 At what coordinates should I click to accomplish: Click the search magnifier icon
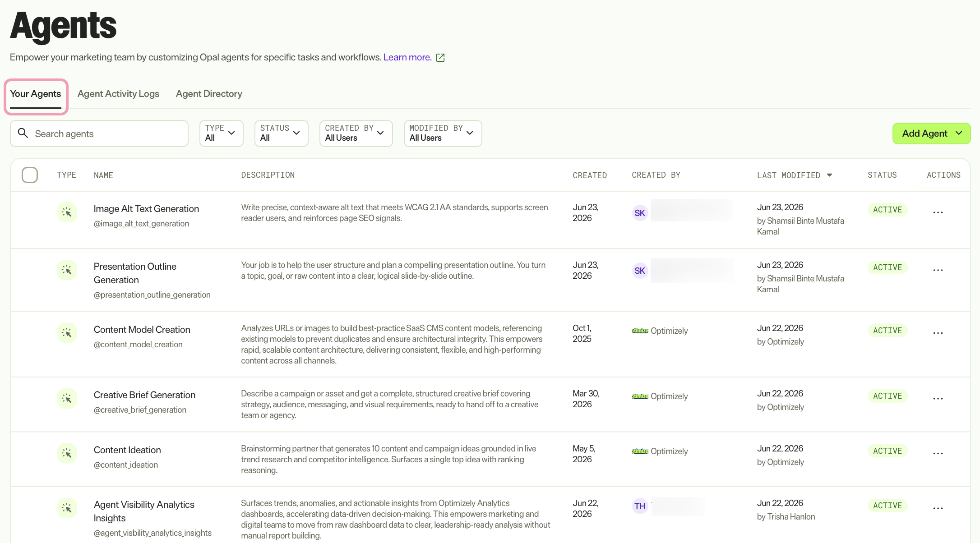[x=23, y=133]
